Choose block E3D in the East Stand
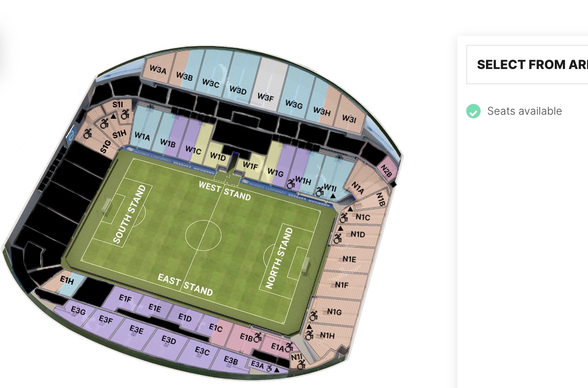Image resolution: width=588 pixels, height=388 pixels. 169,340
